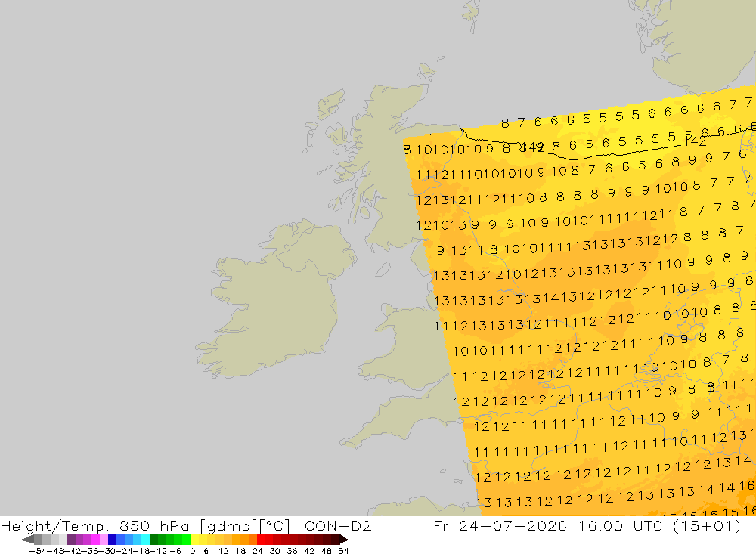Click the -24 legend label
Viewport: 756px width, 554px height.
(x=124, y=551)
